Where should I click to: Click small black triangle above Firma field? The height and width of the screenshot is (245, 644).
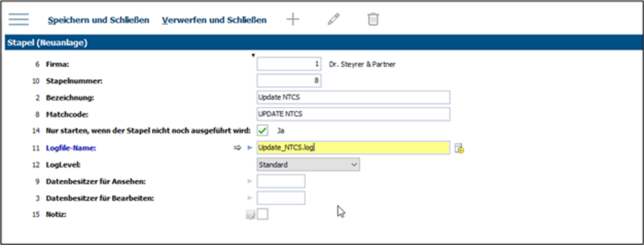click(x=253, y=55)
